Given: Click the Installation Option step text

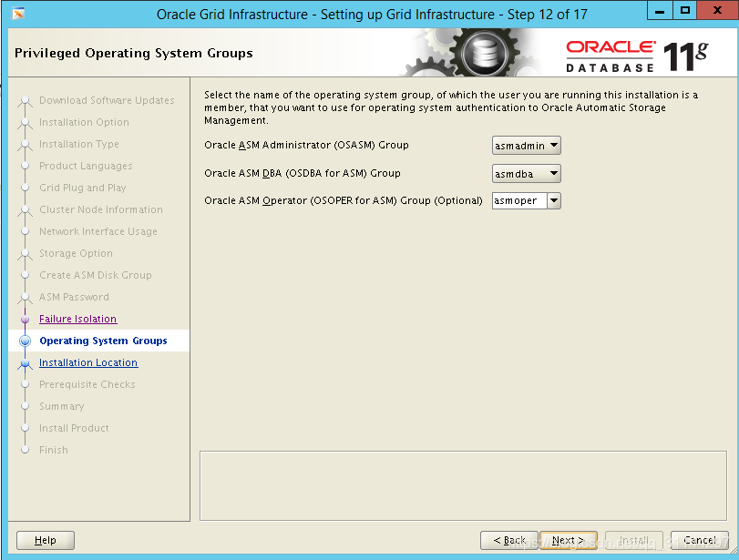Looking at the screenshot, I should (x=84, y=122).
